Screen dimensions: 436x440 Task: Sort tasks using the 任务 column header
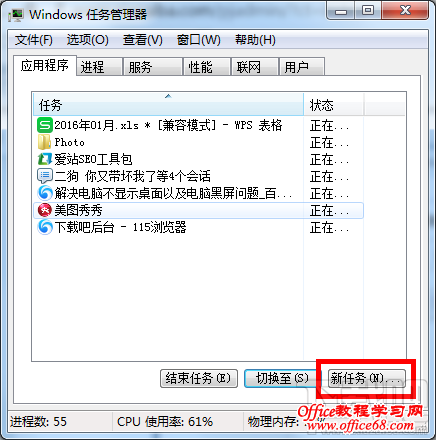(168, 104)
